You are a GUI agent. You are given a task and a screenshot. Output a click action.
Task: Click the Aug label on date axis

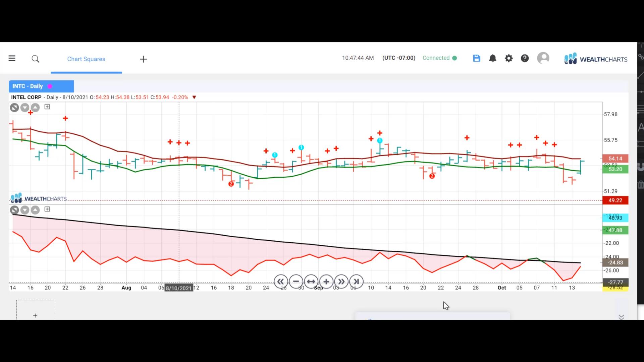click(126, 288)
